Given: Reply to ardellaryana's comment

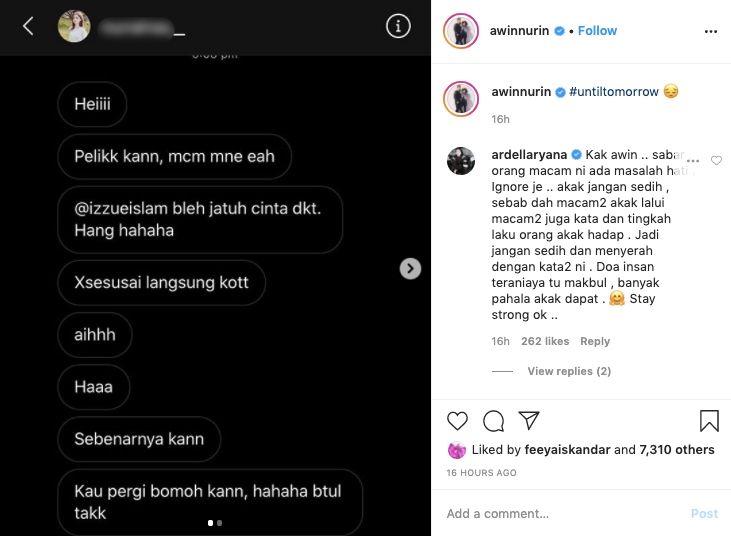Looking at the screenshot, I should (595, 341).
